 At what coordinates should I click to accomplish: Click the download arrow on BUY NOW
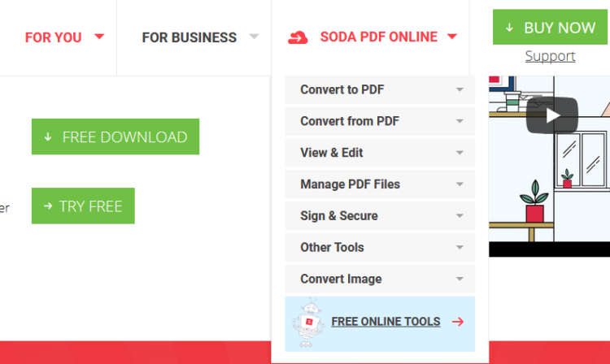point(509,28)
